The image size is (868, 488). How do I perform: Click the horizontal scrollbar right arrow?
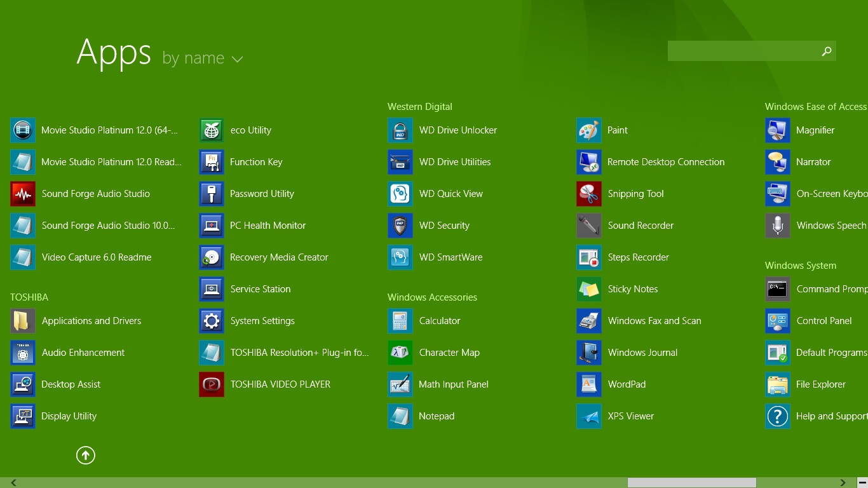coord(843,483)
